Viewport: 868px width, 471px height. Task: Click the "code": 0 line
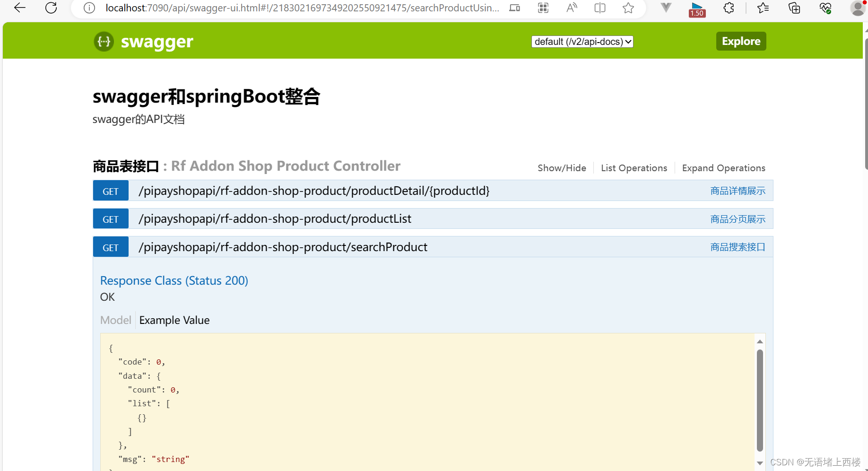coord(141,362)
